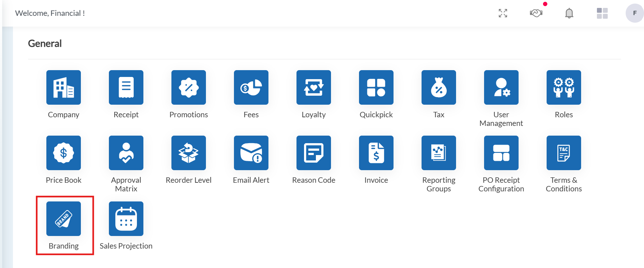Click the Reorder Level label
This screenshot has height=268, width=644.
pos(189,180)
